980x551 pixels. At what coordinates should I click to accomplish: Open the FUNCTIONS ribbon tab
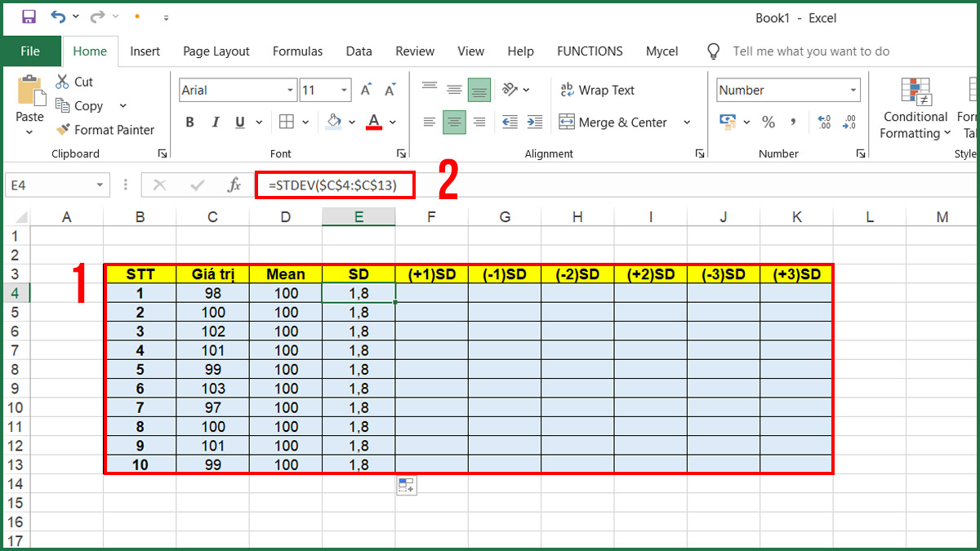(x=590, y=51)
